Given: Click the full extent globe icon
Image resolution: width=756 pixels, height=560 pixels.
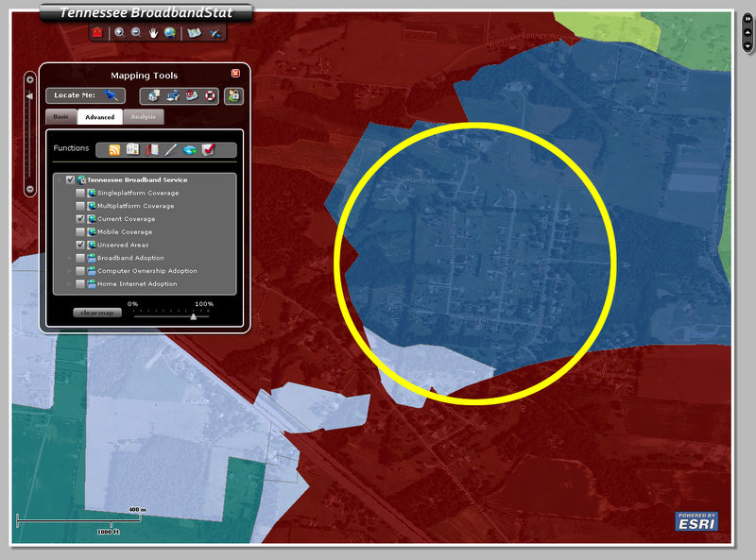Looking at the screenshot, I should tap(170, 33).
